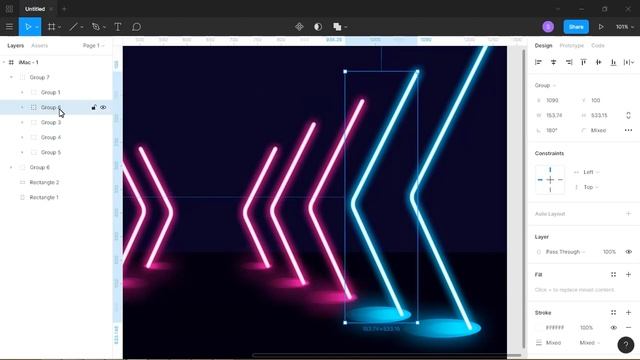Viewport: 640px width, 360px height.
Task: Toggle stroke visibility eye
Action: [613, 328]
